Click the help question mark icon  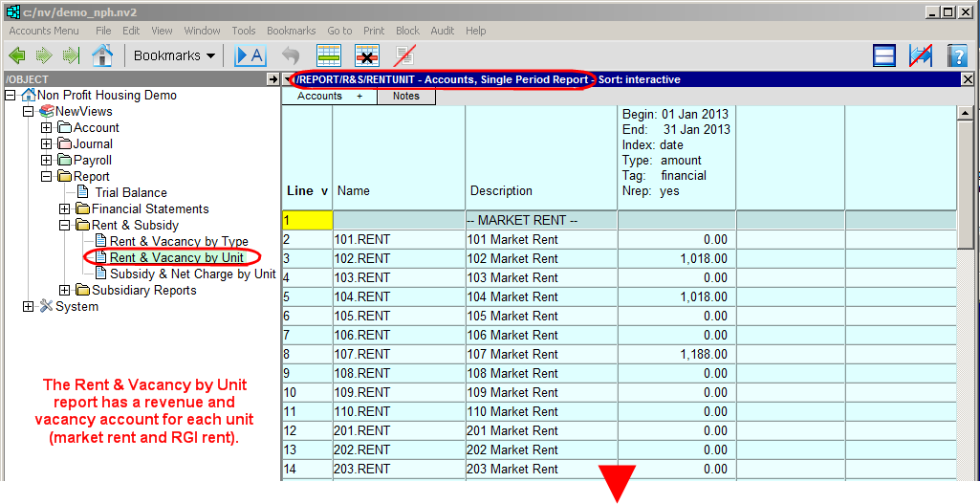(x=957, y=55)
